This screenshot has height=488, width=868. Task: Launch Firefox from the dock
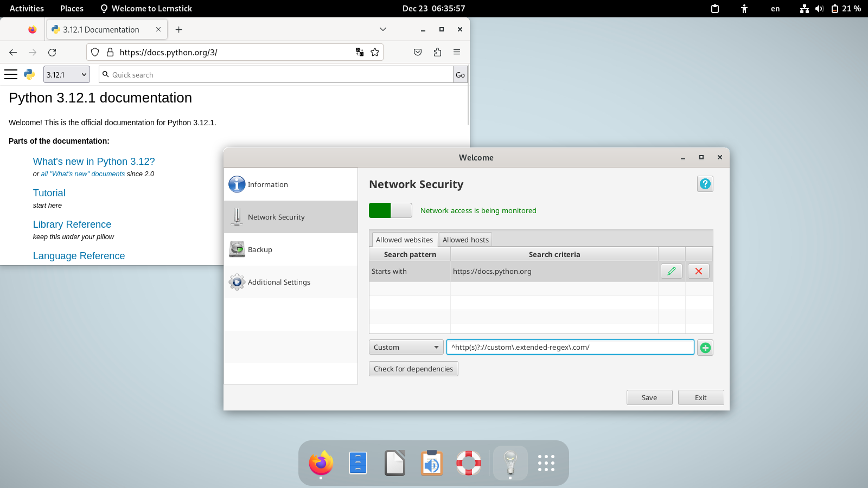(321, 463)
